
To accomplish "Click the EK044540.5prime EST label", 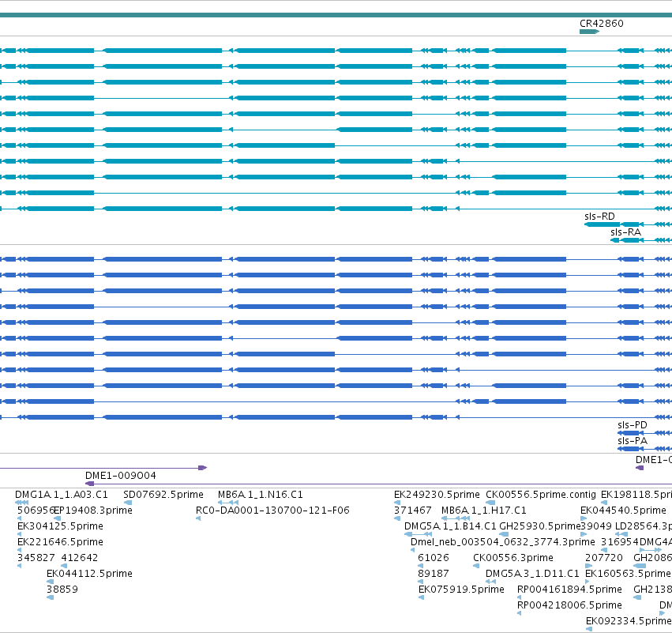I will pos(623,511).
